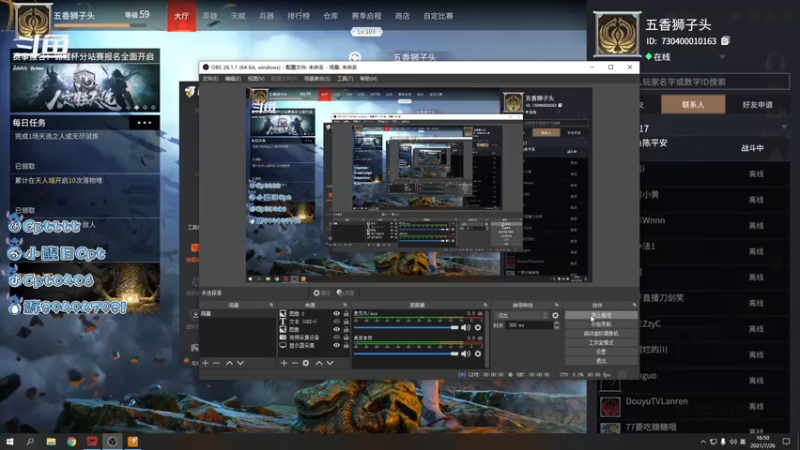Click the OBS icon in the taskbar
The height and width of the screenshot is (450, 800).
[x=112, y=441]
